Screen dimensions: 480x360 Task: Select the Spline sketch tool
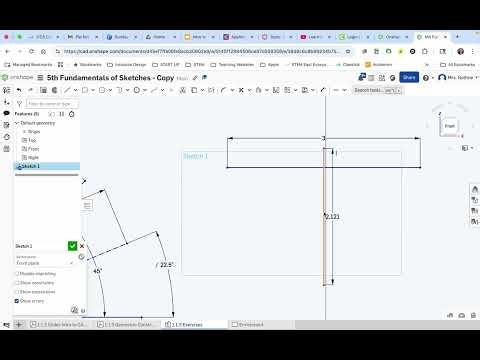154,90
